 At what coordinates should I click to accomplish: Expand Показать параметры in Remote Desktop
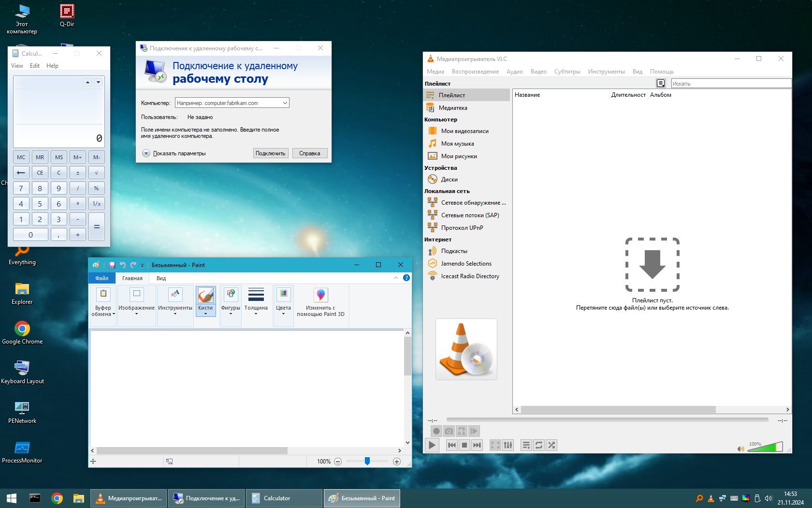point(146,153)
